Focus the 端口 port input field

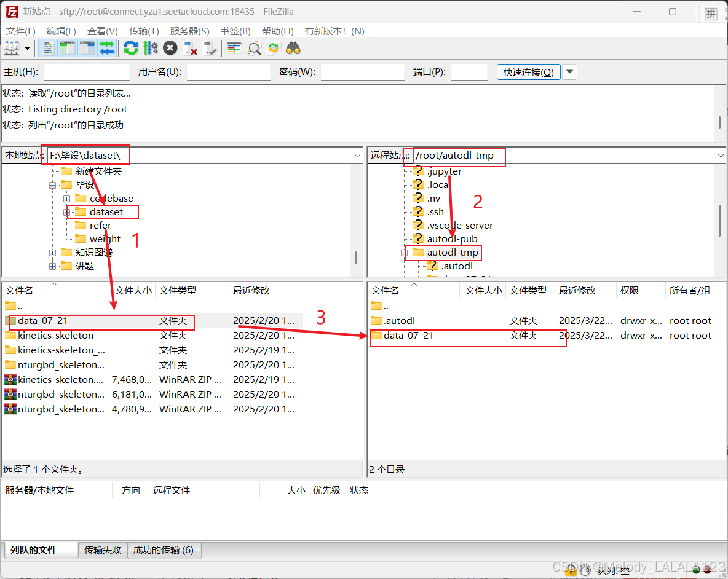coord(469,72)
